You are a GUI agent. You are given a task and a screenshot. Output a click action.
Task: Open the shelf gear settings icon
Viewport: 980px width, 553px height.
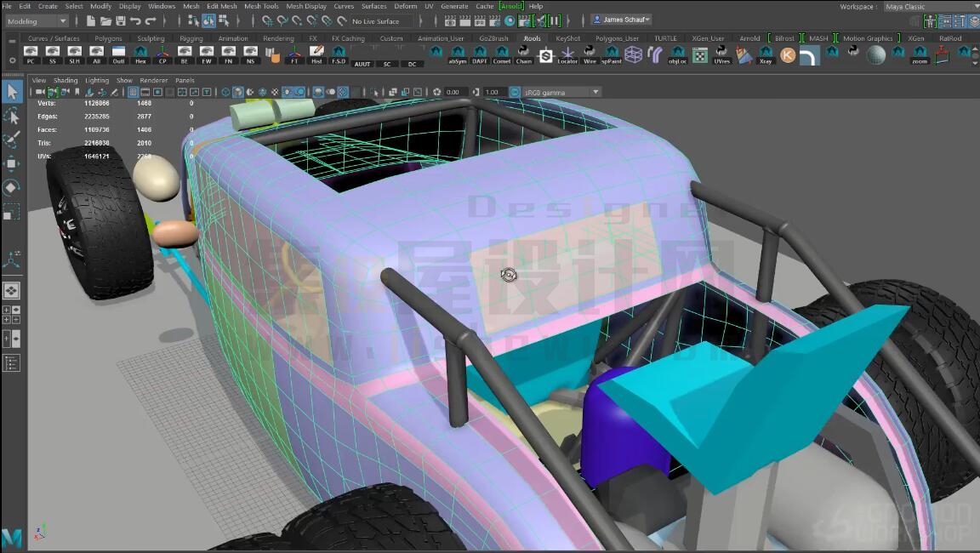point(12,61)
